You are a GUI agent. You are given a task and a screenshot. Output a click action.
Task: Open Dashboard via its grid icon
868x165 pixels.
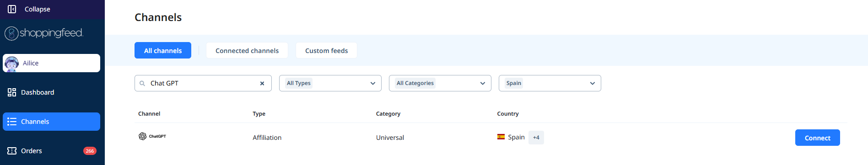point(12,92)
